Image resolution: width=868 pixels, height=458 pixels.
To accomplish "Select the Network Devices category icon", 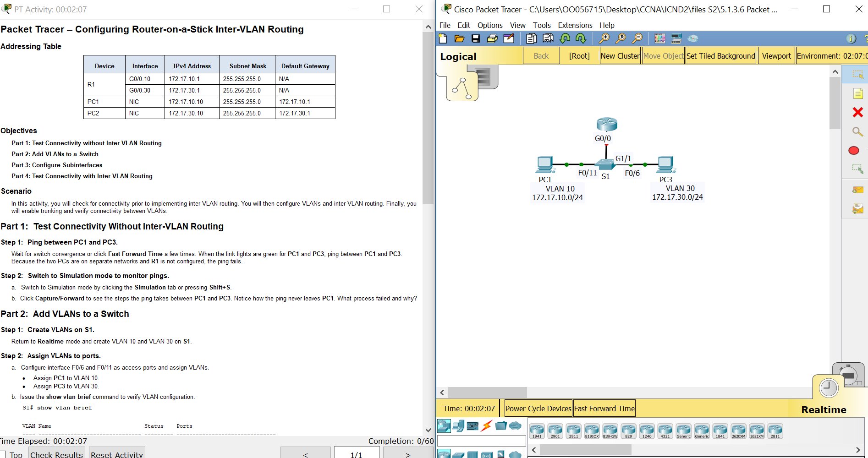I will pyautogui.click(x=444, y=426).
